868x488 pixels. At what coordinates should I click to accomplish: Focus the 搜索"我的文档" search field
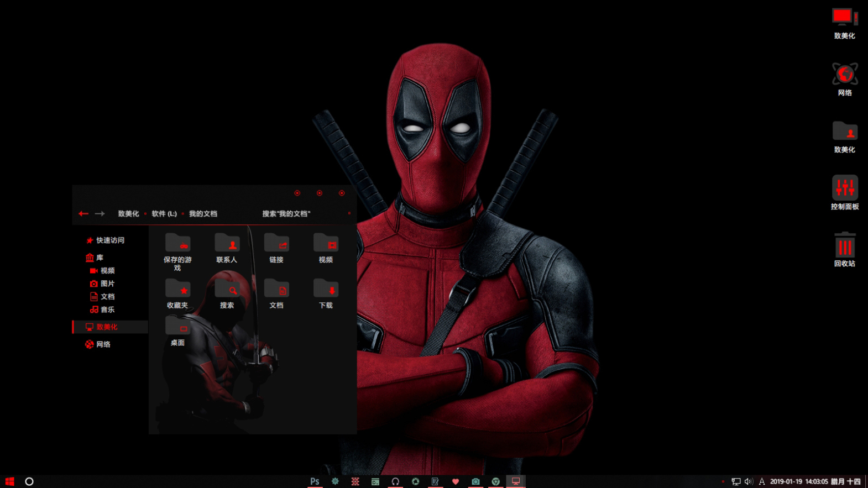point(286,214)
